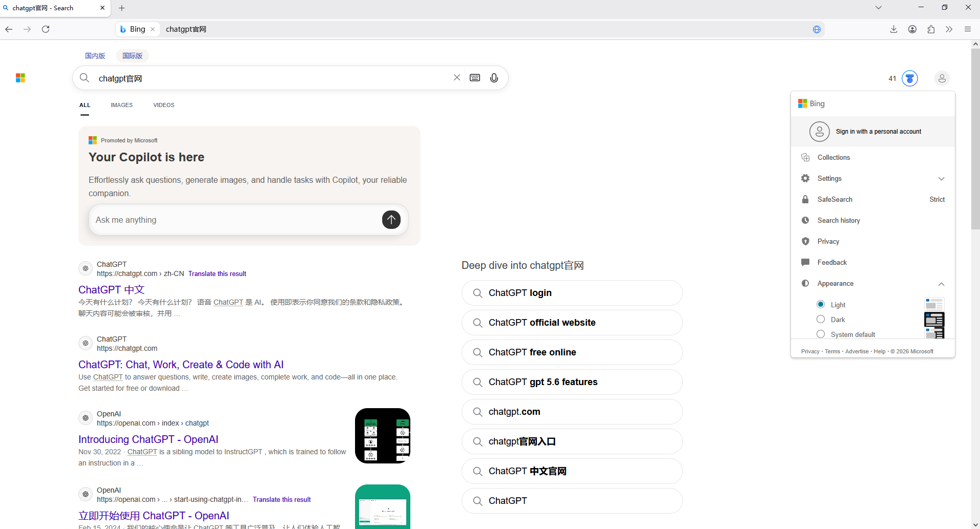
Task: Send Feedback from the Bing menu
Action: pos(873,262)
